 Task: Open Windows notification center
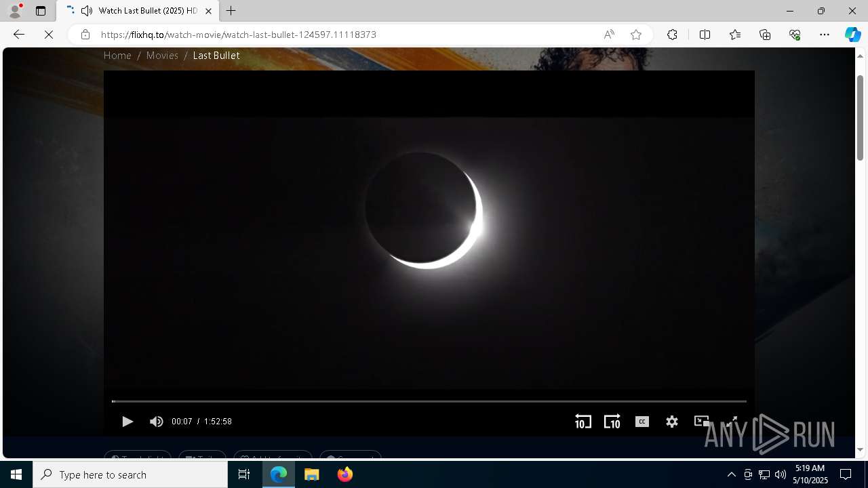846,474
